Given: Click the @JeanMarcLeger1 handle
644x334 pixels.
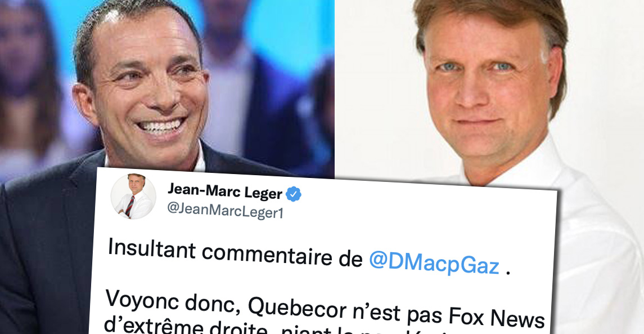Looking at the screenshot, I should click(x=225, y=211).
